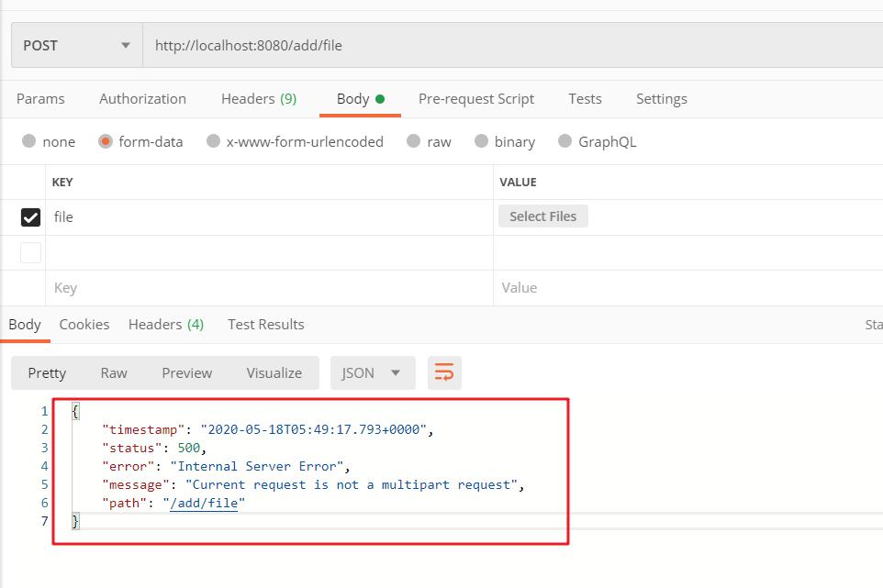The height and width of the screenshot is (588, 883).
Task: Click the "timestamp" key in response
Action: [x=143, y=430]
